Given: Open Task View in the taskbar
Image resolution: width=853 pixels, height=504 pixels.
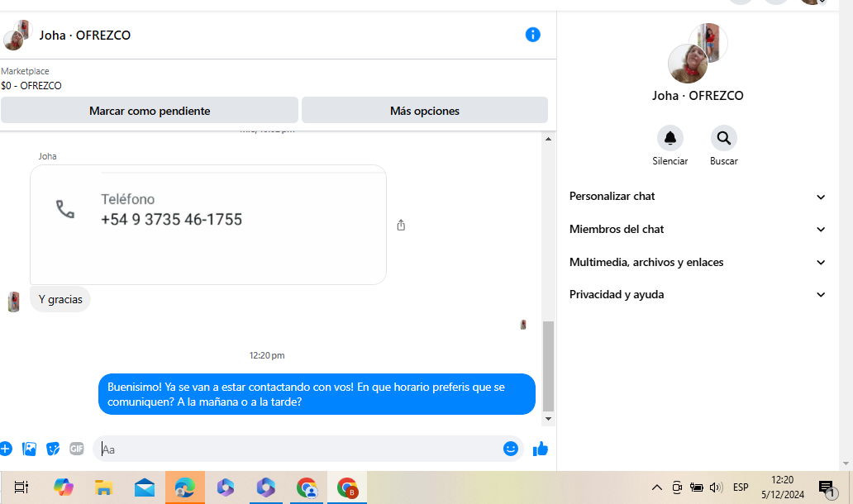Looking at the screenshot, I should (x=21, y=487).
